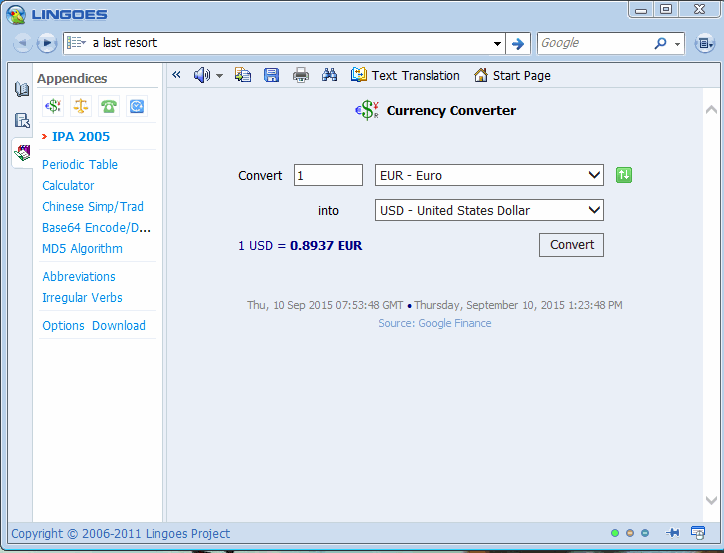
Task: Click the GMT timestamp text
Action: 325,305
